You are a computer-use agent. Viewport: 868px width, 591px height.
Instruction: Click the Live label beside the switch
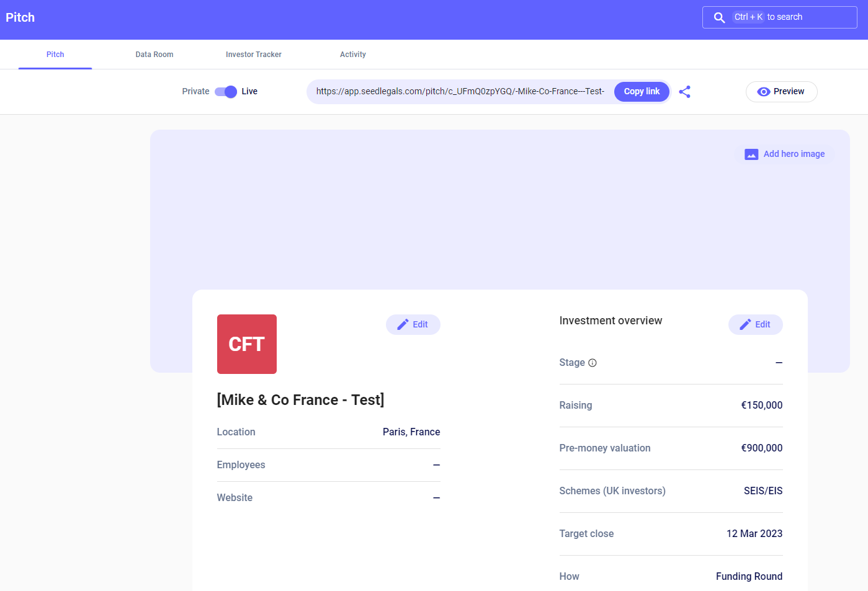click(249, 91)
